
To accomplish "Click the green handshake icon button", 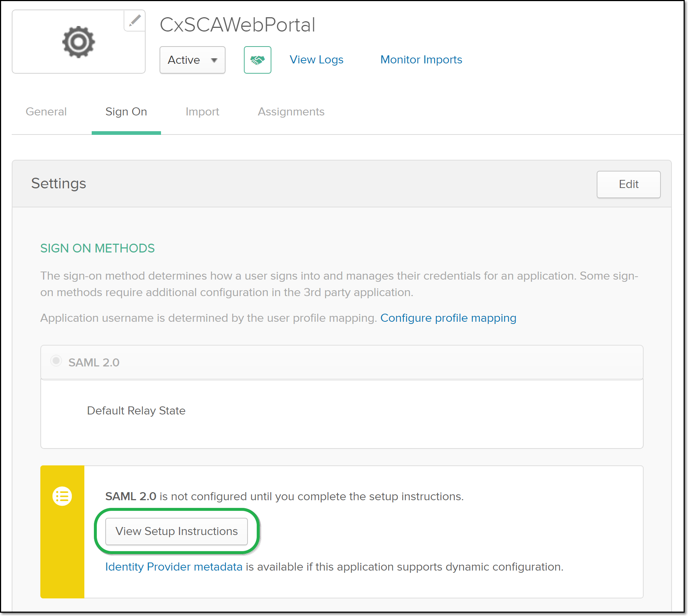I will (x=257, y=60).
